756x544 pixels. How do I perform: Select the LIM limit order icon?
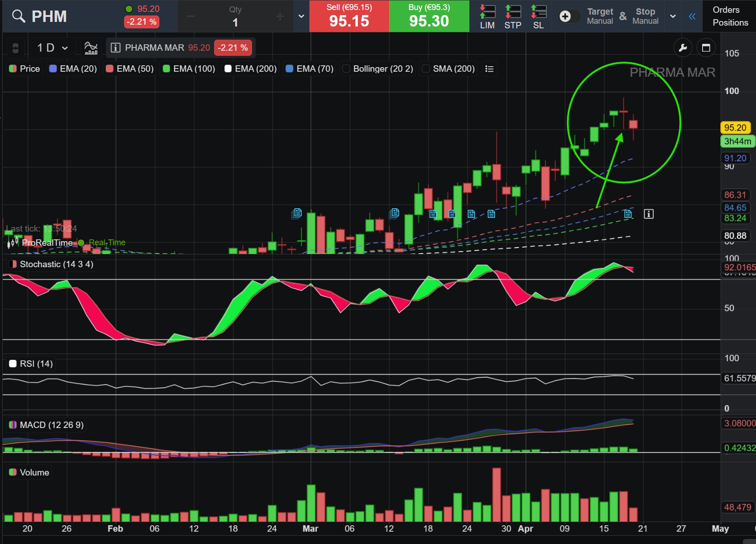tap(487, 16)
